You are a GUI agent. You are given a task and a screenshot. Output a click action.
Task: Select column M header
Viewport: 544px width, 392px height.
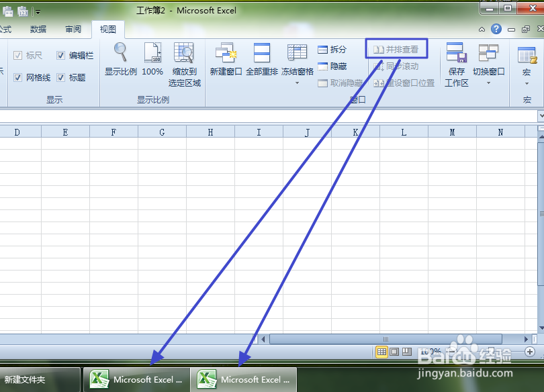coord(452,132)
